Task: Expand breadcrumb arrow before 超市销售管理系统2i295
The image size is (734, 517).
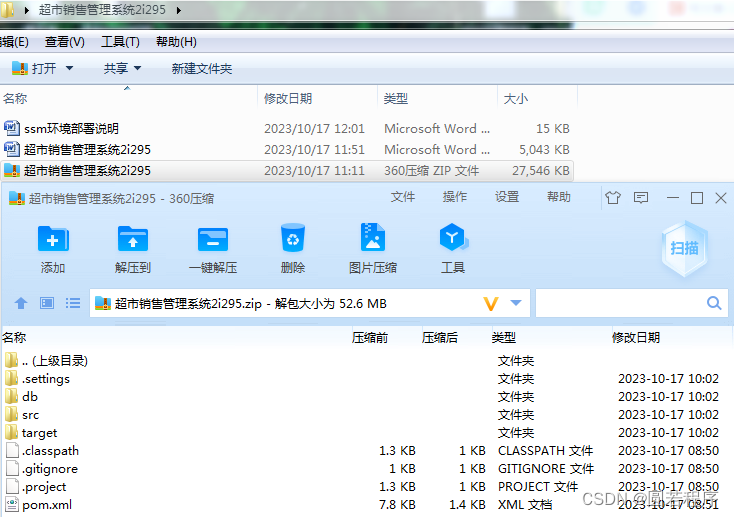Action: click(27, 10)
